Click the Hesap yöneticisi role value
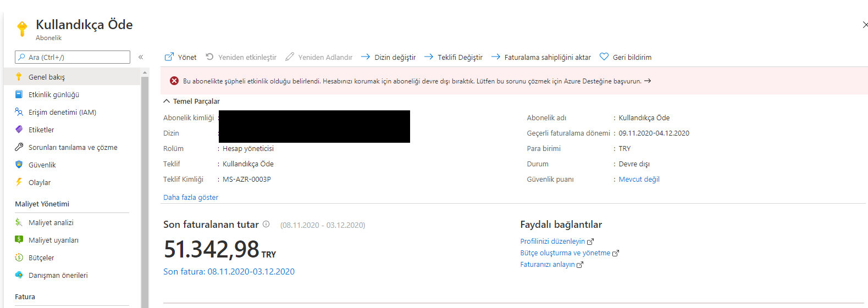868x308 pixels. (248, 148)
